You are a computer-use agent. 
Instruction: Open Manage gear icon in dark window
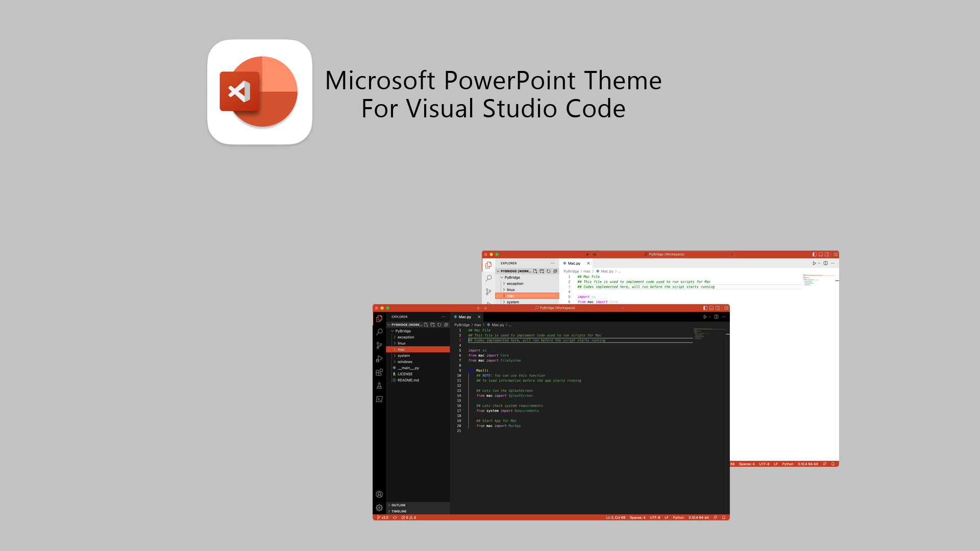(379, 508)
